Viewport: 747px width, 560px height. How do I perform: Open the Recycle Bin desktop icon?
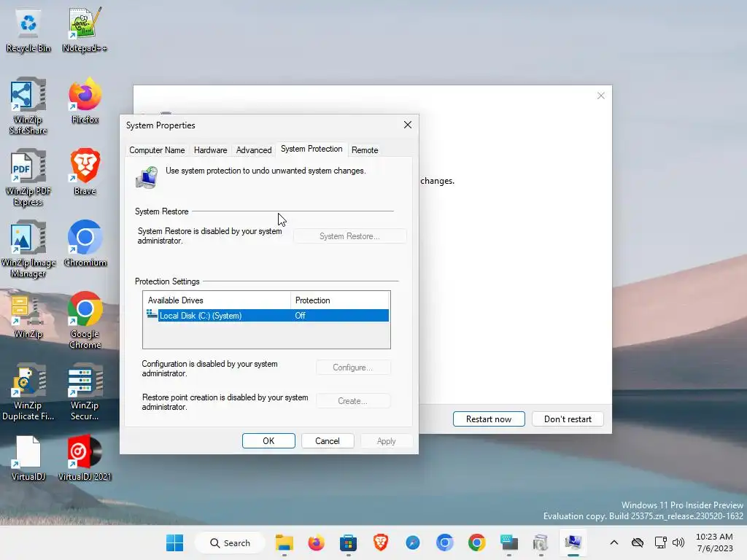pos(28,29)
